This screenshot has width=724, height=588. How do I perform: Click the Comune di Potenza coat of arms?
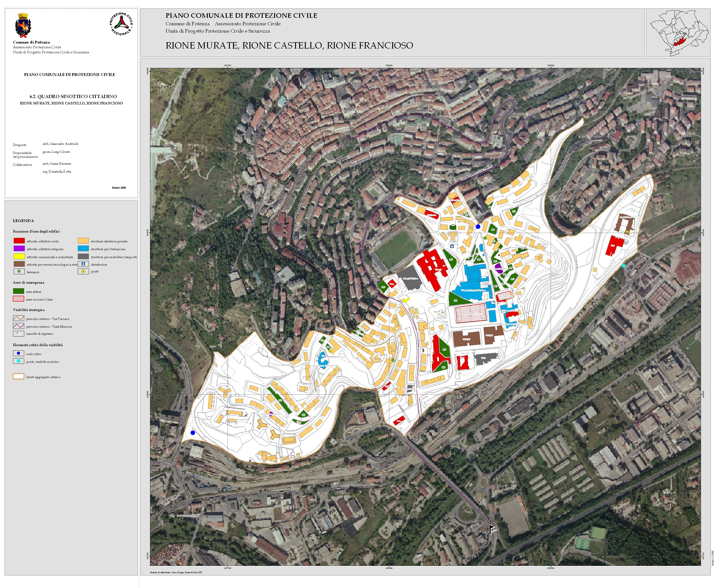[23, 25]
